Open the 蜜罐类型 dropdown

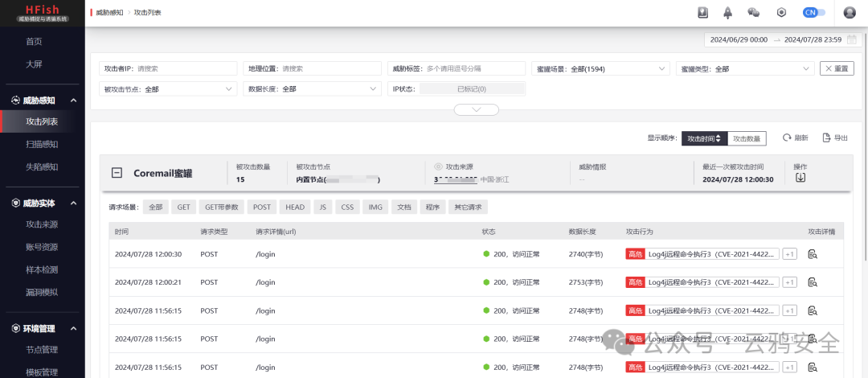745,68
